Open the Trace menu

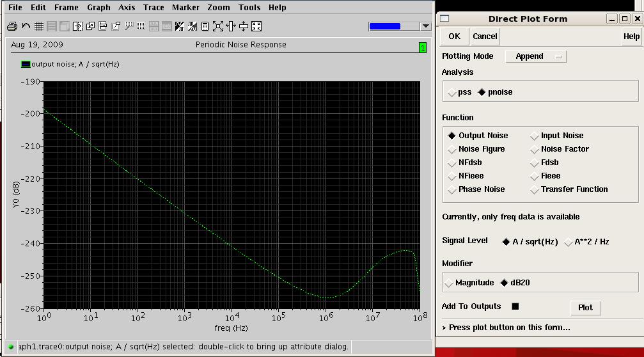[x=153, y=8]
